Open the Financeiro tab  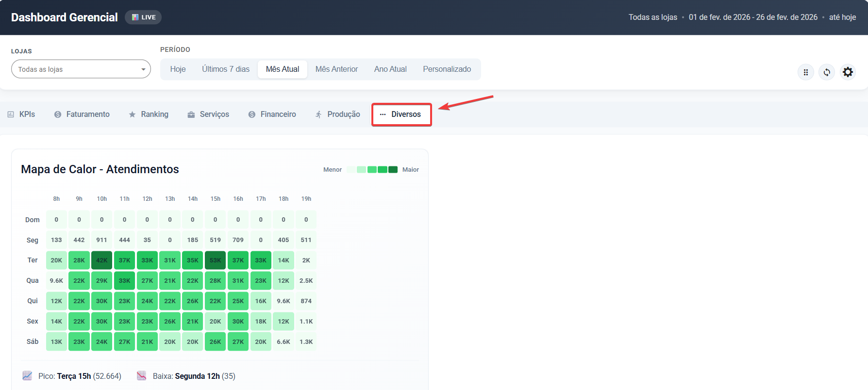pos(272,114)
